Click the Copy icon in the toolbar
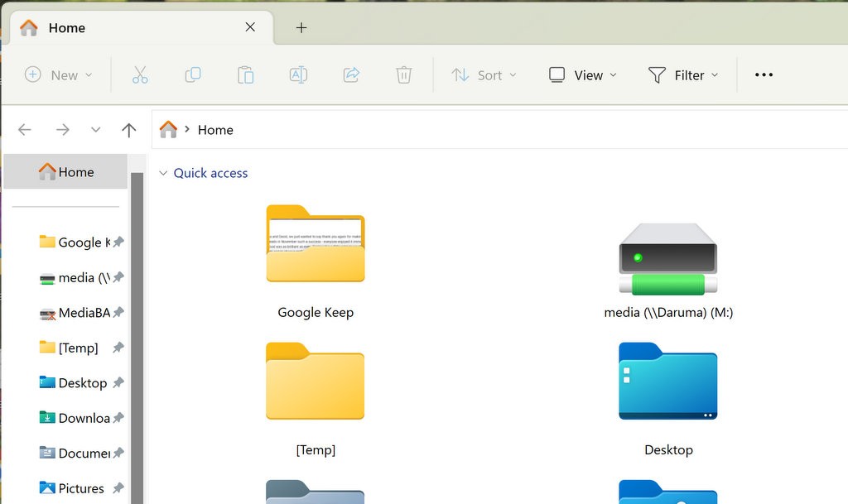This screenshot has height=504, width=848. click(x=192, y=74)
